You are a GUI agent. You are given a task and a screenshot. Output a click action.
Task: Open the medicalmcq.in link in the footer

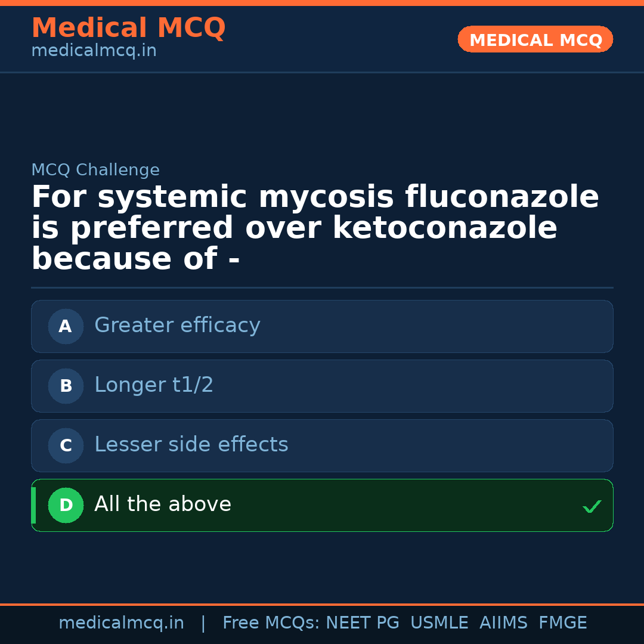pyautogui.click(x=121, y=623)
